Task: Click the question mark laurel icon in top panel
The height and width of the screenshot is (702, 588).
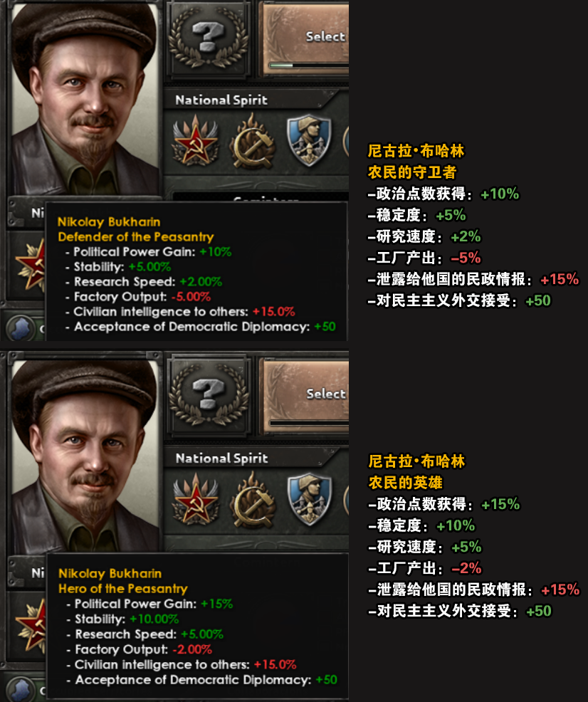Action: click(208, 38)
